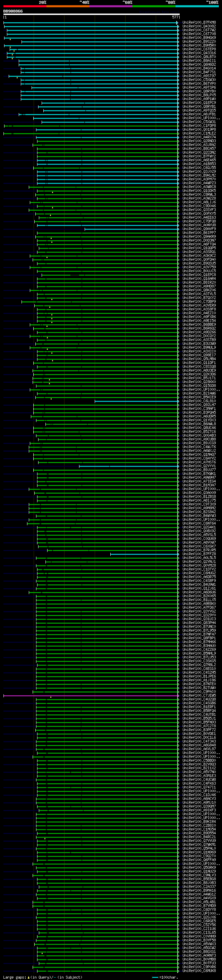The width and height of the screenshot is (222, 980).
Task: Select the UniRef100_C6NT64 label
Action: pyautogui.click(x=199, y=524)
